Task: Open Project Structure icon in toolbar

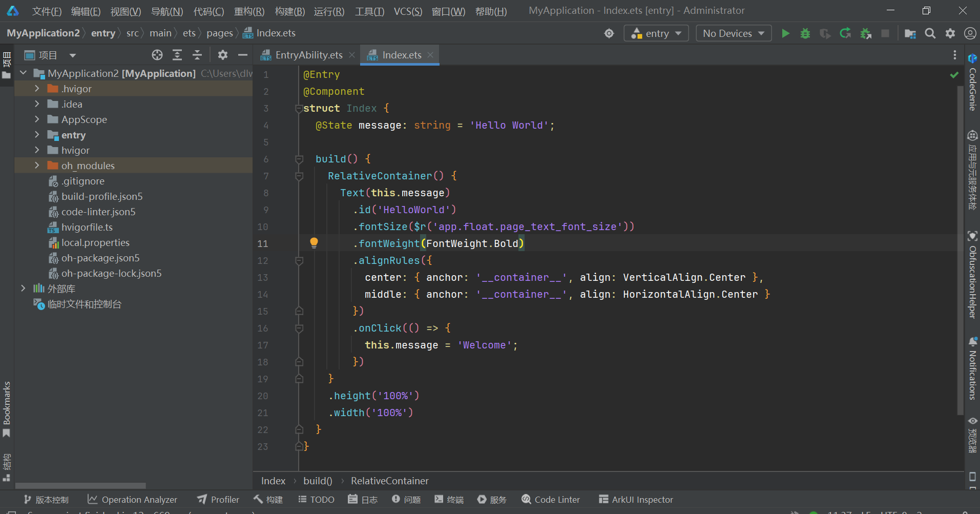Action: pyautogui.click(x=910, y=33)
